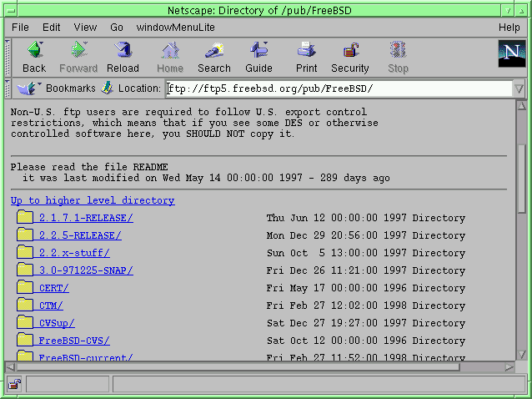Image resolution: width=532 pixels, height=399 pixels.
Task: Open the View menu
Action: (85, 28)
